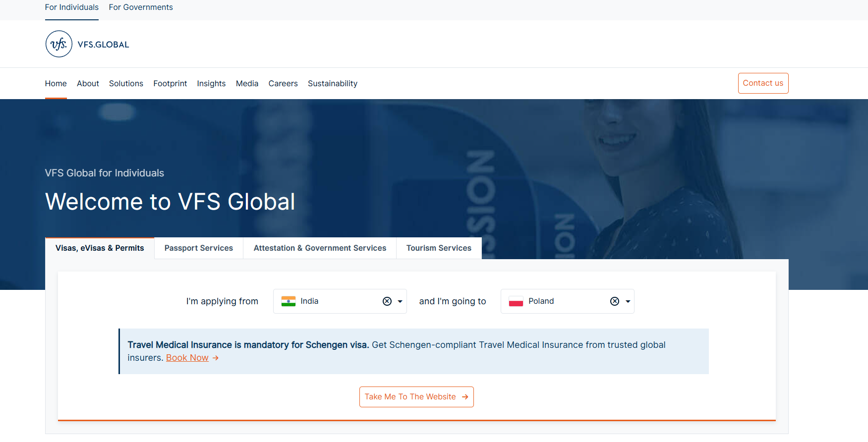Click Take Me To The Website button
868x442 pixels.
[416, 397]
